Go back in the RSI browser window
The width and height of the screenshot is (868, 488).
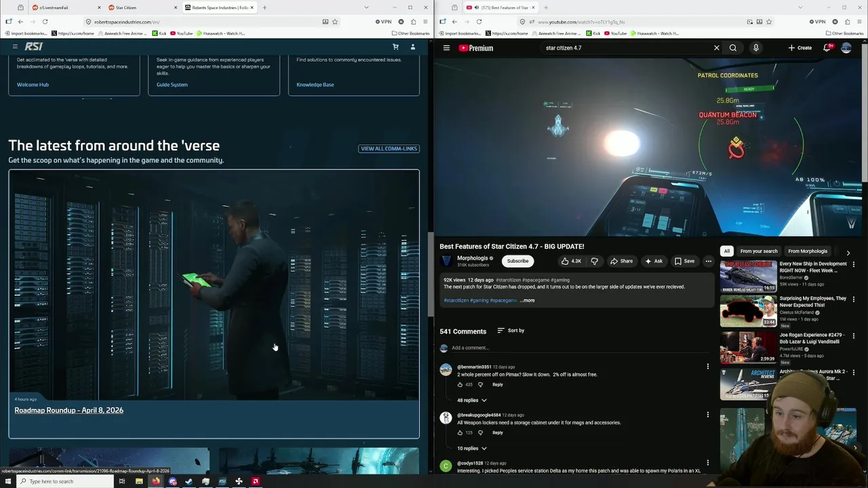tap(20, 22)
